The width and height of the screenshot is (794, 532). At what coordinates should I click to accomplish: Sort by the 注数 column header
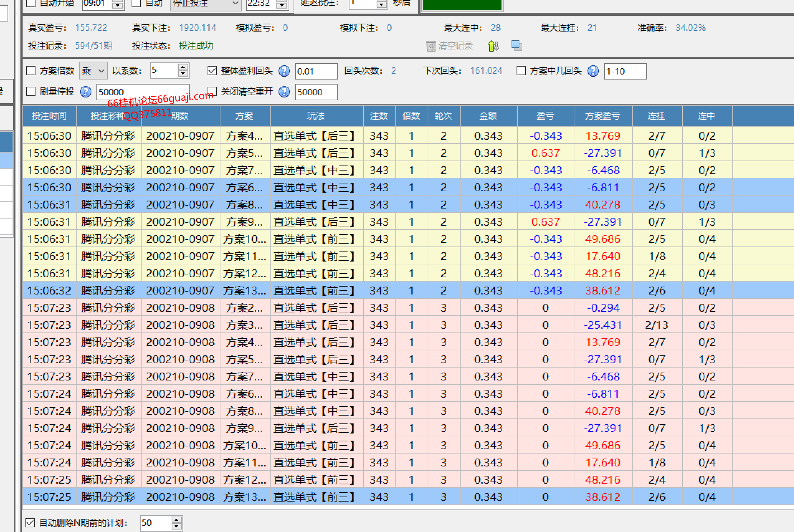[x=379, y=116]
